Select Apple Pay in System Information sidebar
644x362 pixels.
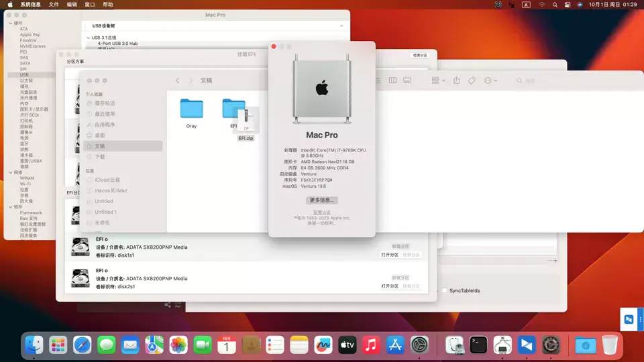point(30,35)
